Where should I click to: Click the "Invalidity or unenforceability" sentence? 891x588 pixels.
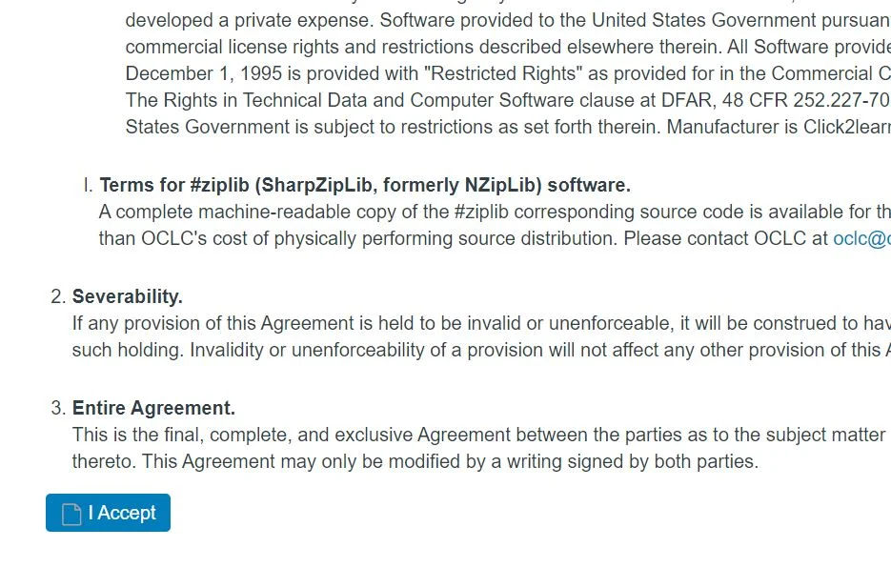[x=314, y=350]
